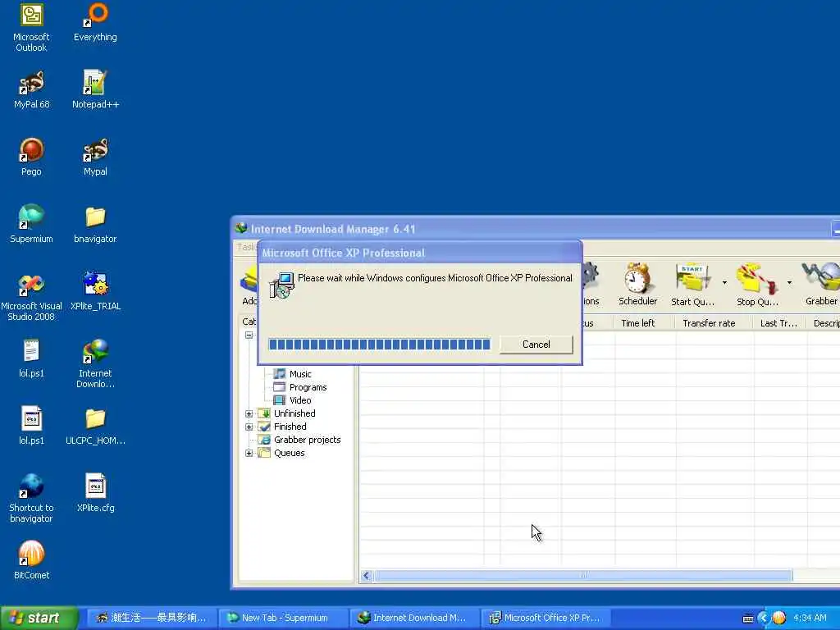The width and height of the screenshot is (840, 630).
Task: Select Music category in IDM tree
Action: pyautogui.click(x=300, y=374)
